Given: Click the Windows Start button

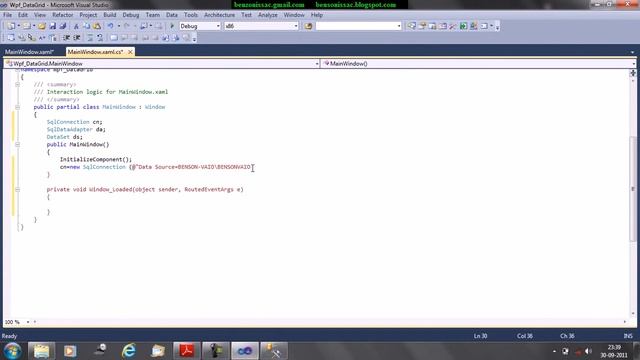Looking at the screenshot, I should (x=12, y=351).
